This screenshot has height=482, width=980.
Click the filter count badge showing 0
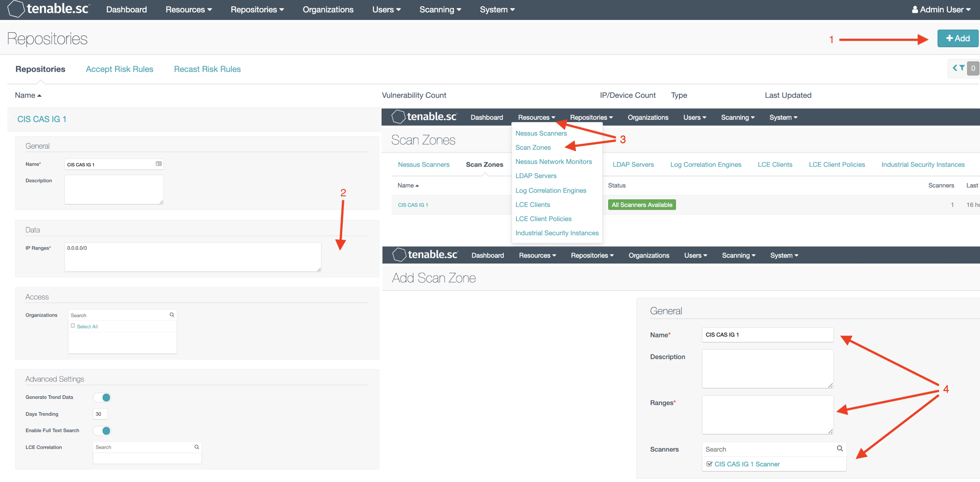(973, 68)
